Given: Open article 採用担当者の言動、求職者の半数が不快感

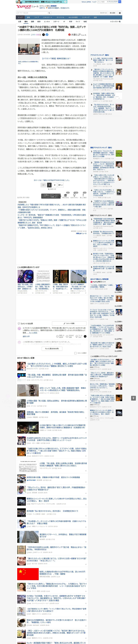Looking at the screenshot, I should [x=53, y=477].
